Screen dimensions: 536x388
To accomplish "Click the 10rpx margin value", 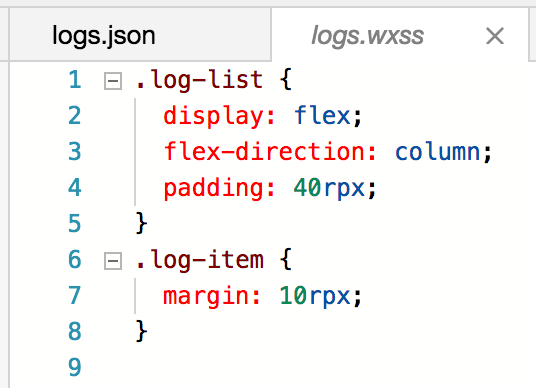I will pos(315,296).
